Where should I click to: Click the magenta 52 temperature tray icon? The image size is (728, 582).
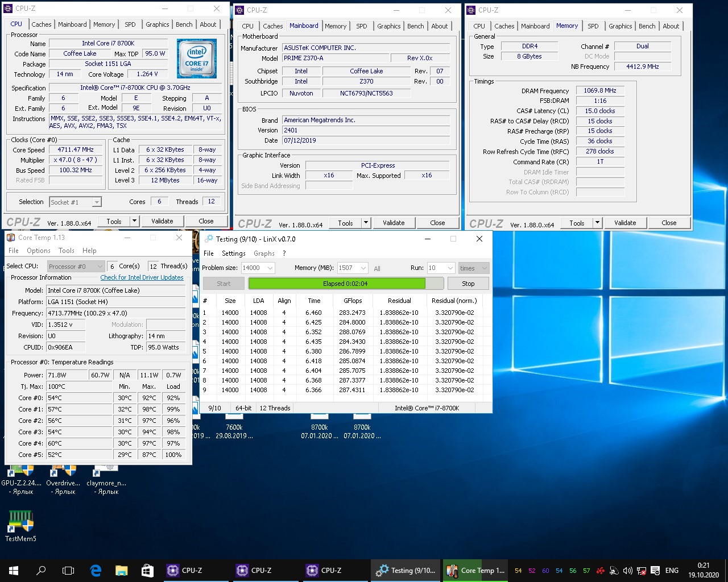coord(532,571)
